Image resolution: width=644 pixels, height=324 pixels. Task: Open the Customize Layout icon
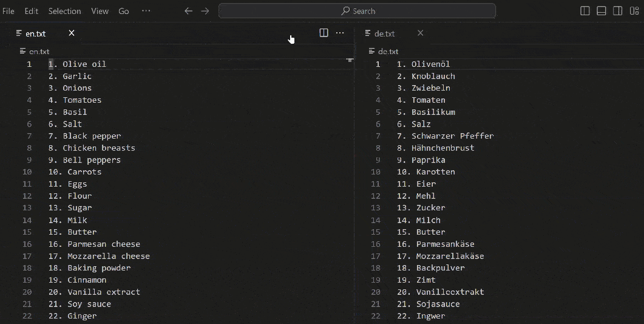[x=634, y=11]
